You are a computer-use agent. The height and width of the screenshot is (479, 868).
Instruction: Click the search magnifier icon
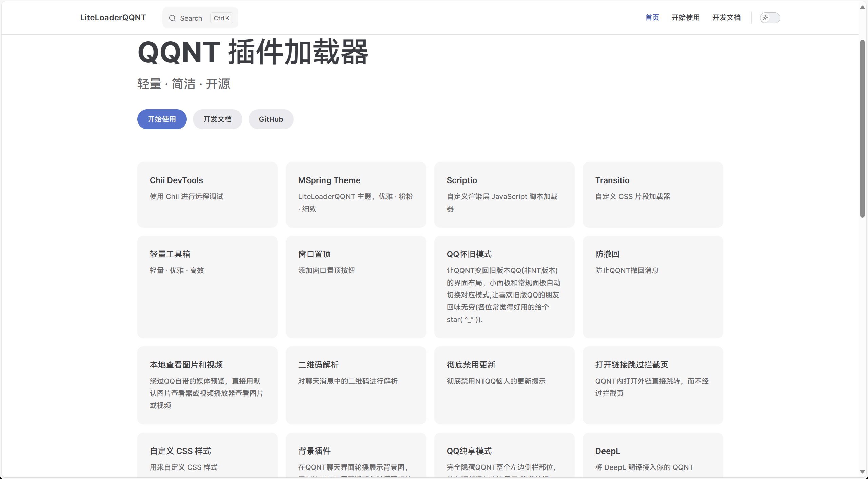click(x=172, y=18)
